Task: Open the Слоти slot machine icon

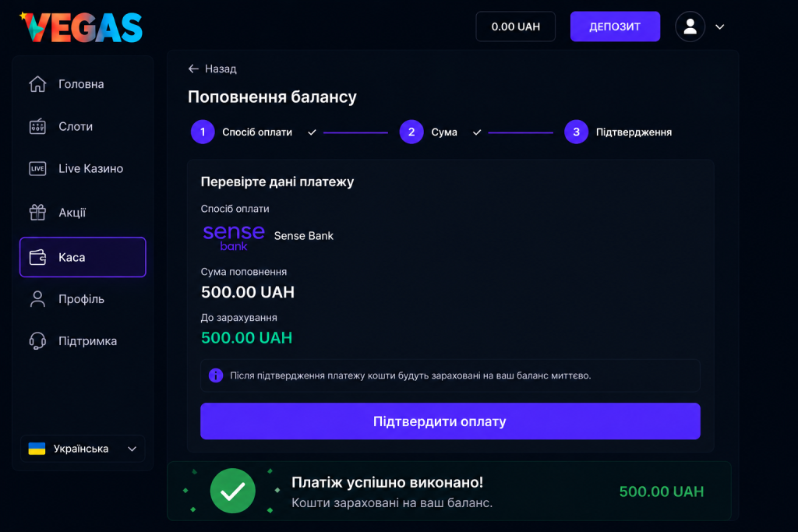Action: (37, 126)
